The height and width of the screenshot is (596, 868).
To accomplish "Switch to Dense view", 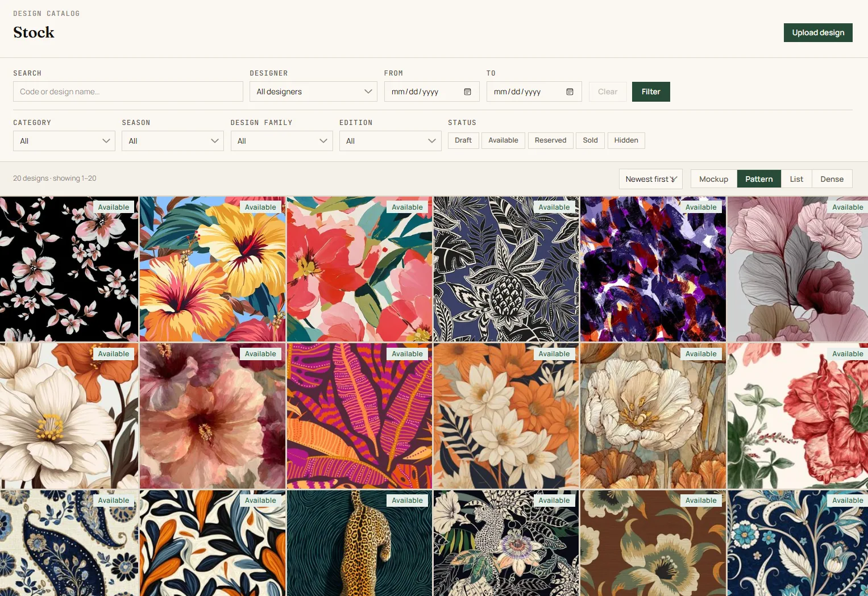I will (832, 179).
